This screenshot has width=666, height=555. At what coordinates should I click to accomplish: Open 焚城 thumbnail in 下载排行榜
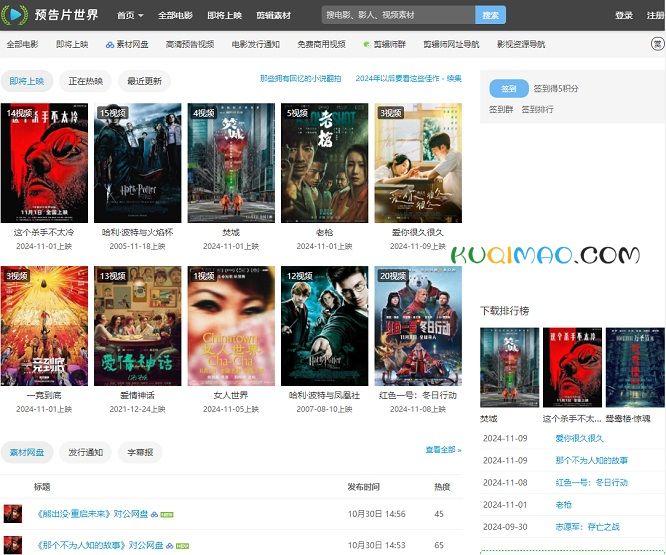[509, 367]
